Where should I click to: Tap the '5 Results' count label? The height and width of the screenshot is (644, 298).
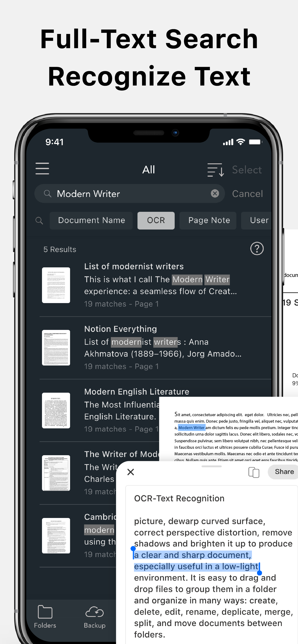click(x=60, y=249)
